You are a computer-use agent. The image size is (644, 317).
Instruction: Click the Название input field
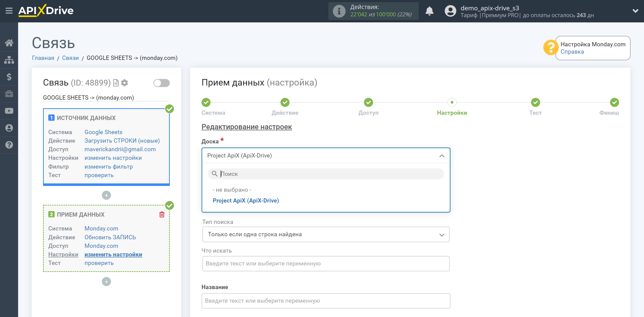tap(326, 301)
